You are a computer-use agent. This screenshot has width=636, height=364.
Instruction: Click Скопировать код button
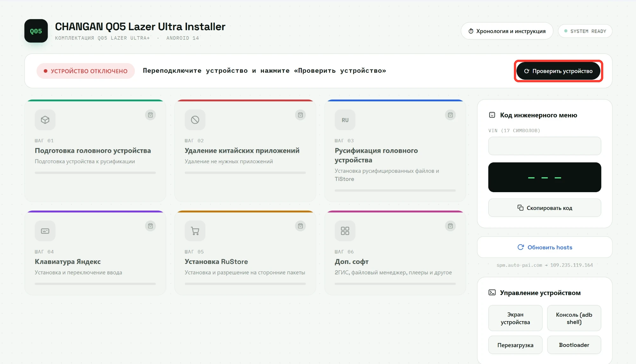pyautogui.click(x=545, y=208)
